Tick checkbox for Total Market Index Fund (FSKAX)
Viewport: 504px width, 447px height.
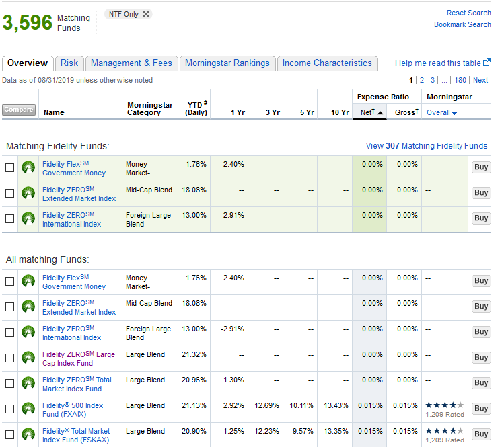(x=10, y=434)
